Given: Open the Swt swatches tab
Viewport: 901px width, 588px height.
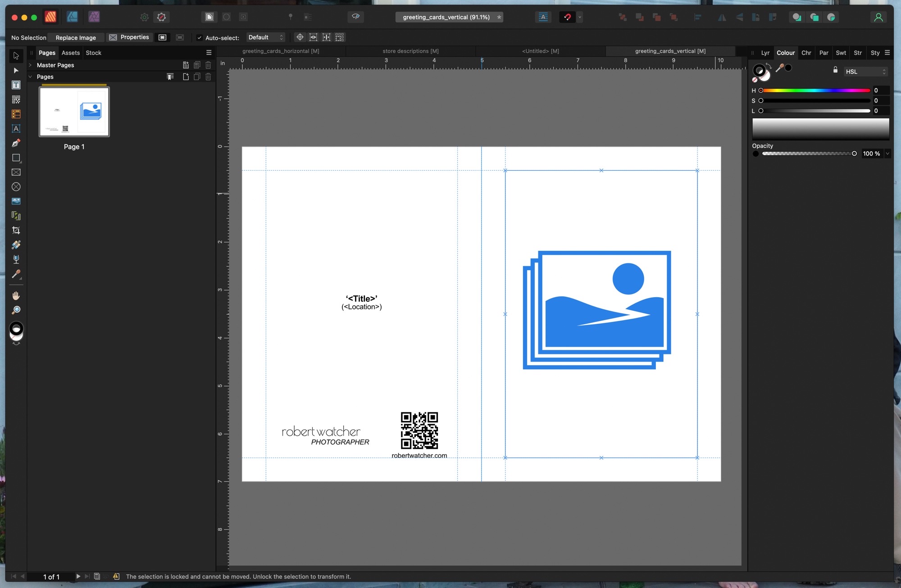Looking at the screenshot, I should pyautogui.click(x=841, y=53).
